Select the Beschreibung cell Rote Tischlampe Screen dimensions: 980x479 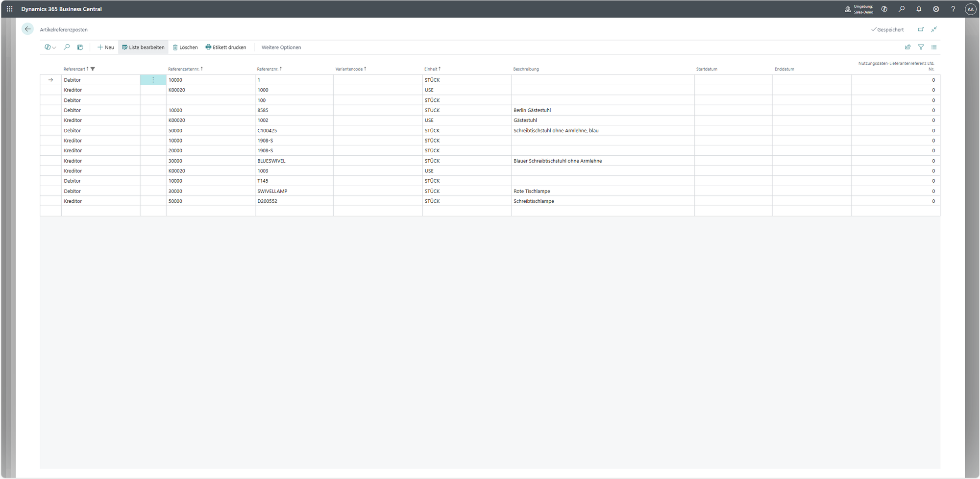(x=532, y=191)
